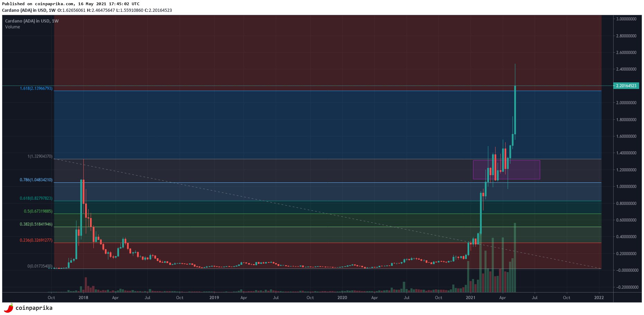Click the 0.20000000 price axis label

pos(626,254)
